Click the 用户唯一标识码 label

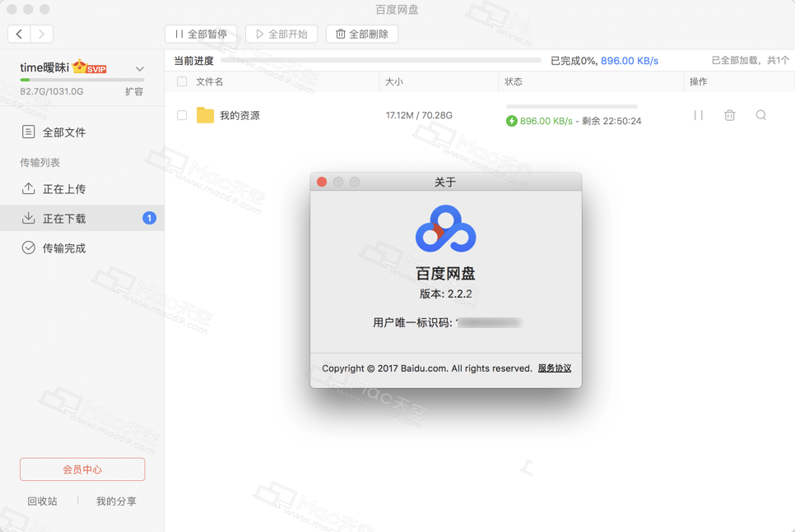tap(412, 323)
